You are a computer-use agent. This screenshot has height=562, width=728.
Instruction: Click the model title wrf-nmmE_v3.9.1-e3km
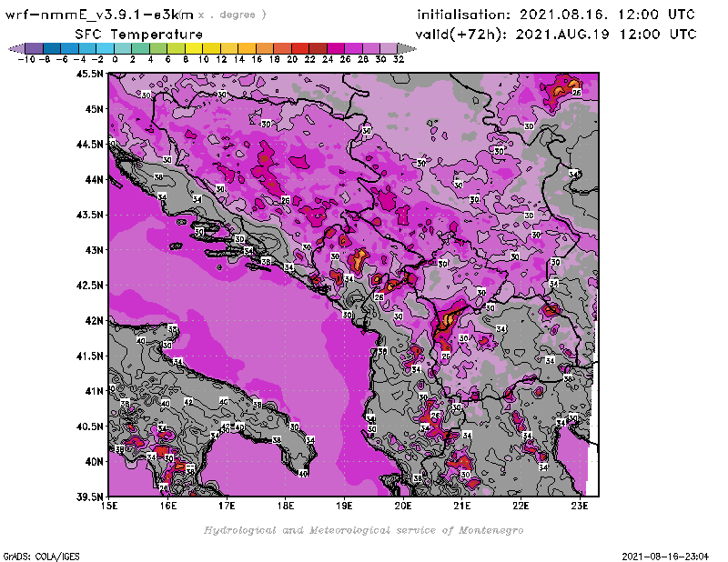[99, 15]
